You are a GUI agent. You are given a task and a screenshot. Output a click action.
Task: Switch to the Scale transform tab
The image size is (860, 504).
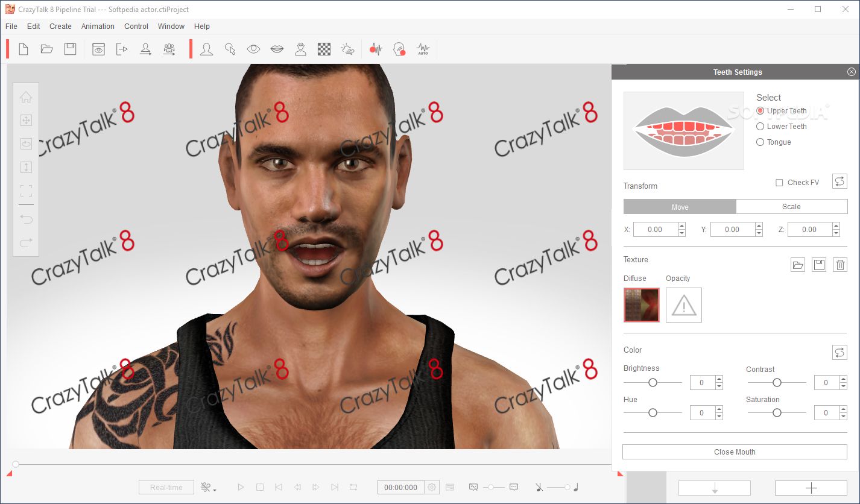pos(791,207)
